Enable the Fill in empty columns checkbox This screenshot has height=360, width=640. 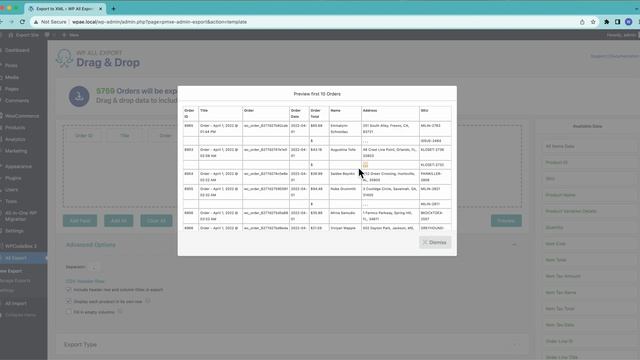[x=69, y=312]
